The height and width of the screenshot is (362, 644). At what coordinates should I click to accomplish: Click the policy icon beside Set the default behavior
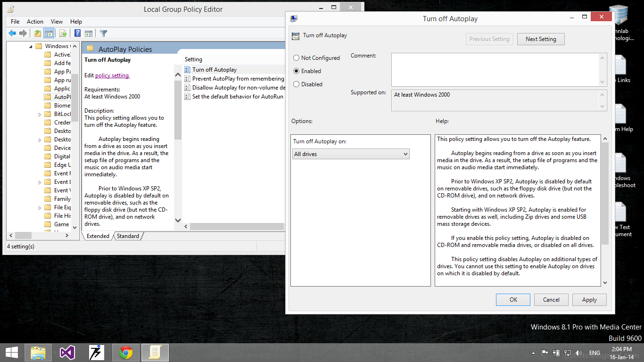(x=188, y=97)
